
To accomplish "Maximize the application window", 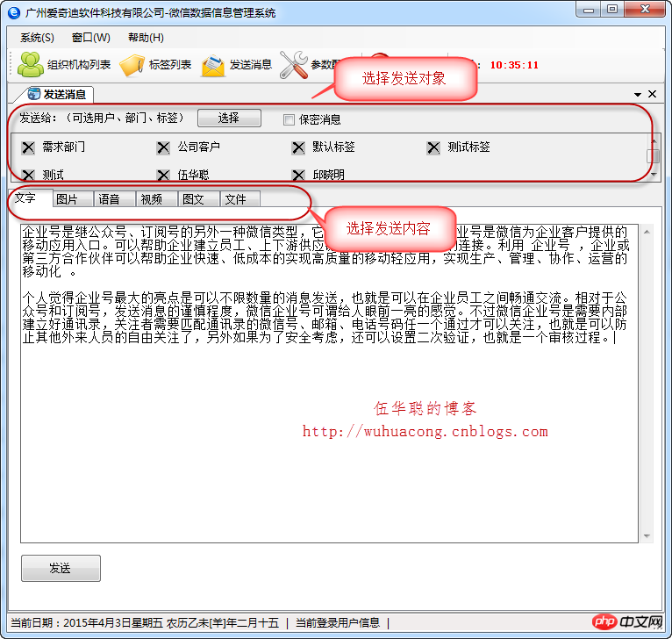I will coord(612,10).
